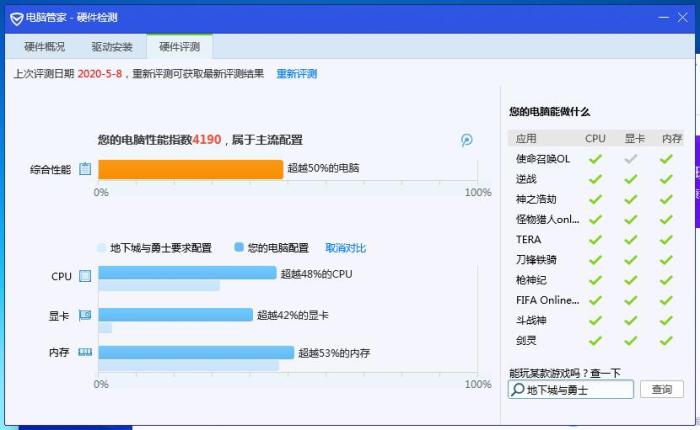Click the CPU checkmark for 逆战
700x430 pixels.
click(595, 179)
